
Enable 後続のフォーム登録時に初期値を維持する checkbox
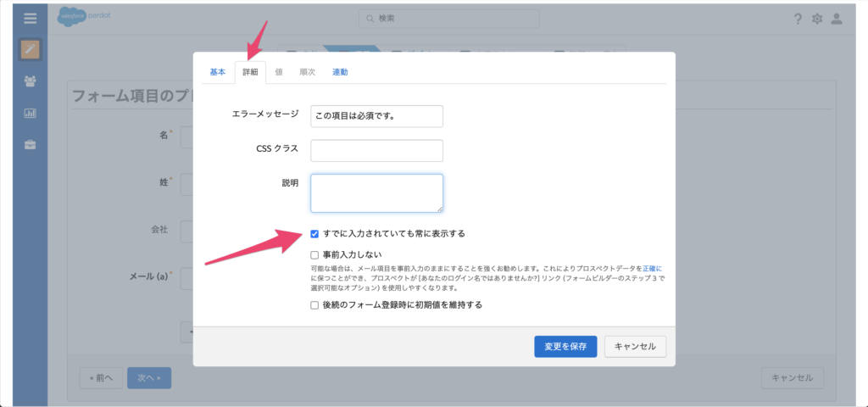pos(314,305)
